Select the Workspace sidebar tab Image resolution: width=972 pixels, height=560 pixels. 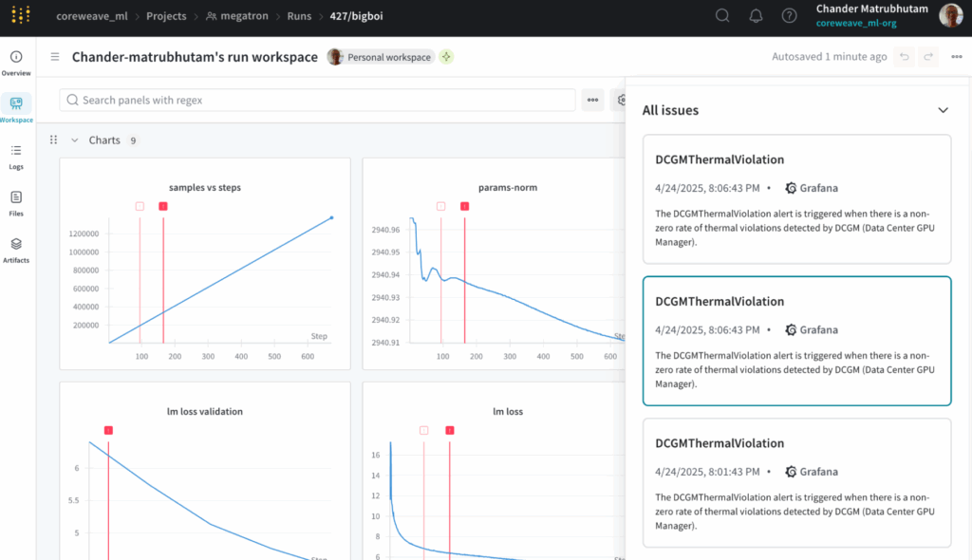(16, 109)
